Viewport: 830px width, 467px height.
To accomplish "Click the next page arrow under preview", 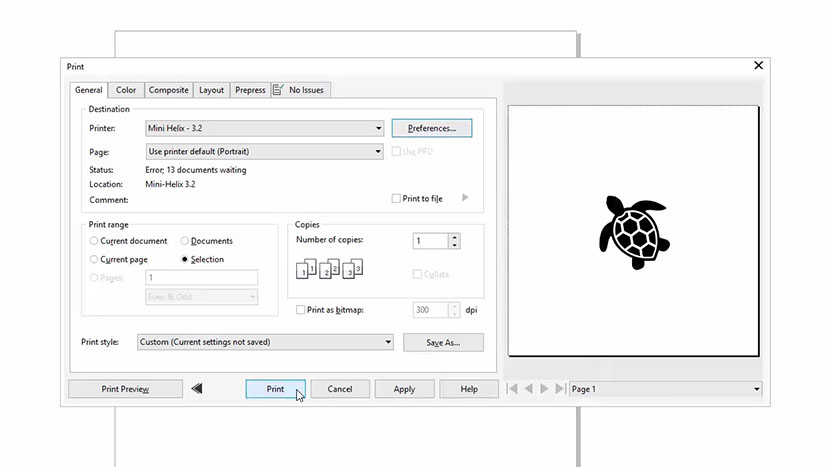I will point(544,389).
